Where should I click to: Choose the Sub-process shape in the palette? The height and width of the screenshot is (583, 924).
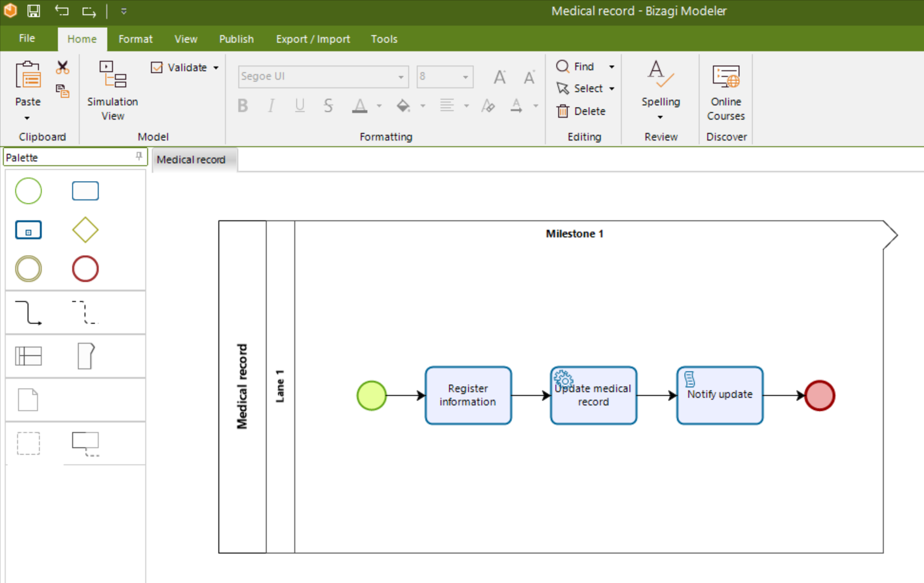click(28, 230)
